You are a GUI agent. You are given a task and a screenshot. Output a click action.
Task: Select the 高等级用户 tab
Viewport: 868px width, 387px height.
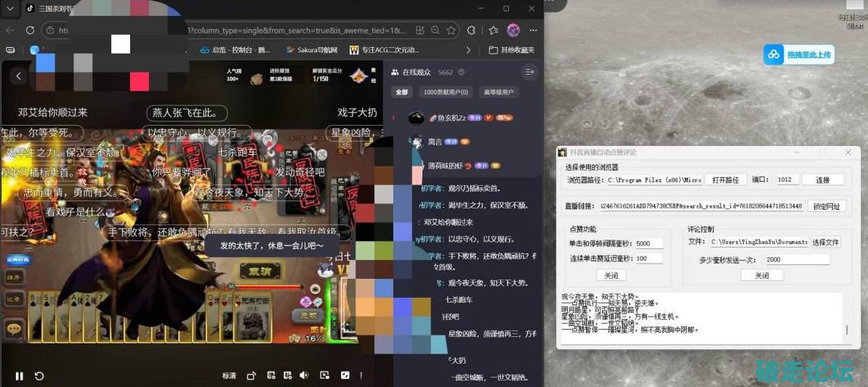point(499,92)
